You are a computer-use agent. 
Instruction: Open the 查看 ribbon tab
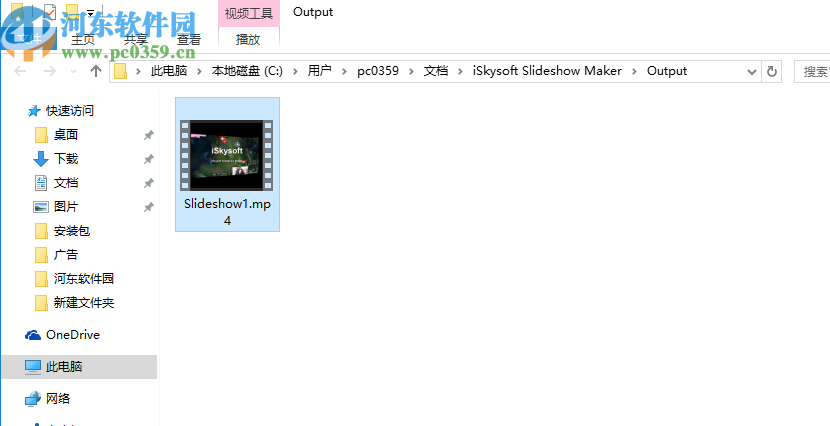point(189,39)
